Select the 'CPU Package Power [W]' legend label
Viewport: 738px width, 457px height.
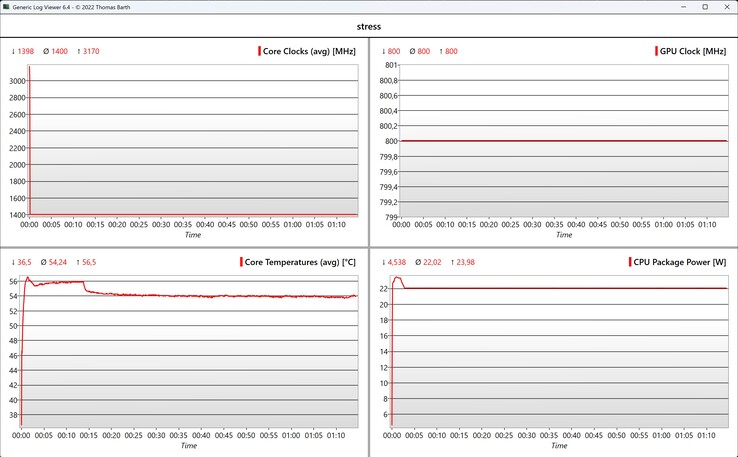(680, 262)
